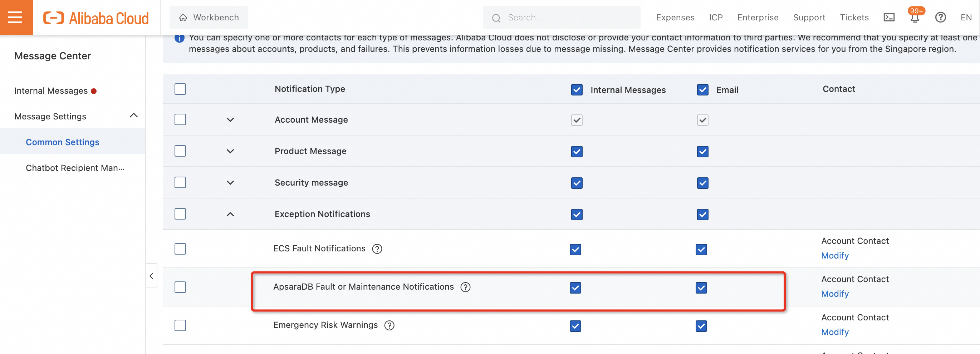
Task: Uncheck Email for Security message
Action: point(702,183)
